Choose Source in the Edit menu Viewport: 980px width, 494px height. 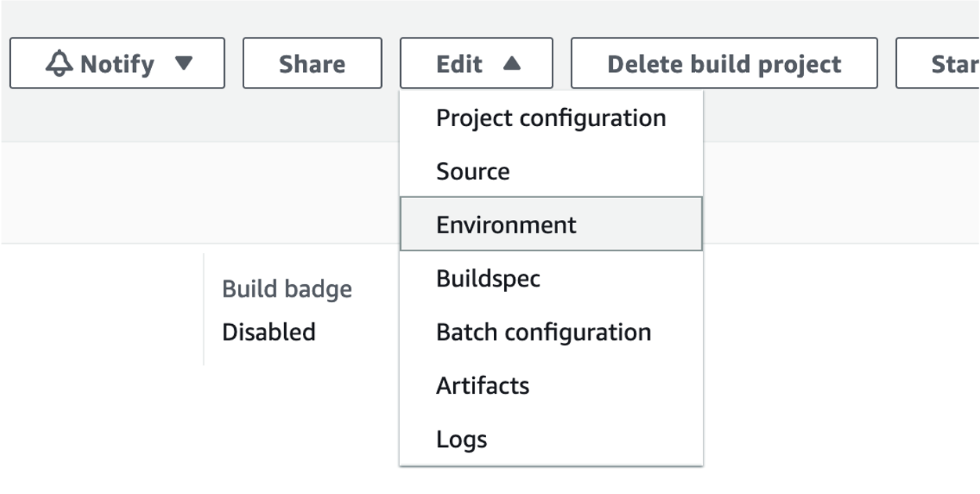[x=473, y=171]
